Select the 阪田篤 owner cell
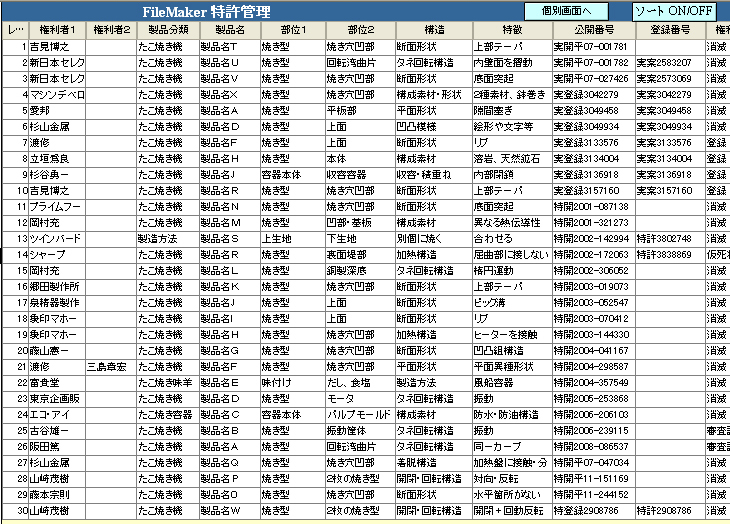 pyautogui.click(x=57, y=447)
